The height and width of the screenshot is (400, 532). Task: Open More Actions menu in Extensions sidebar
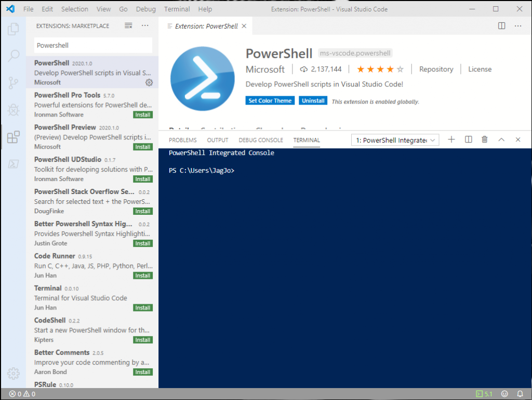[145, 25]
